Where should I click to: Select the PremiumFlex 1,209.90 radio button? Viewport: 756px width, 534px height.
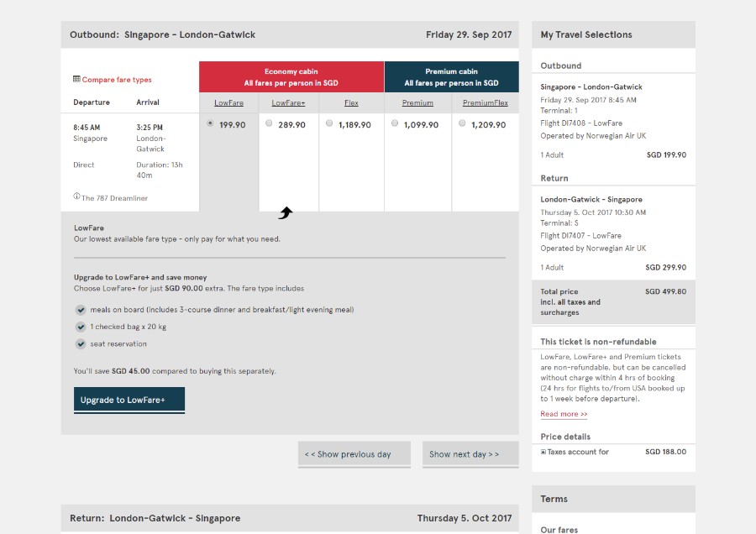462,123
